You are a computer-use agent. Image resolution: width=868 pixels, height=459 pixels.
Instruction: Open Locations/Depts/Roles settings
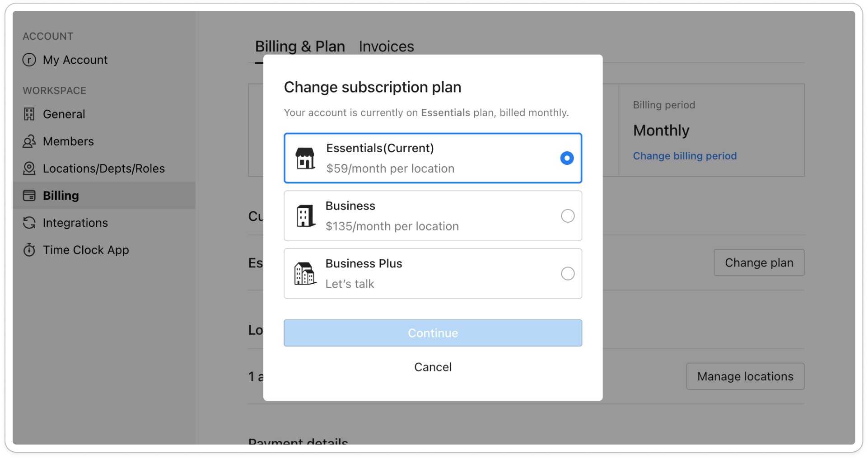point(104,169)
